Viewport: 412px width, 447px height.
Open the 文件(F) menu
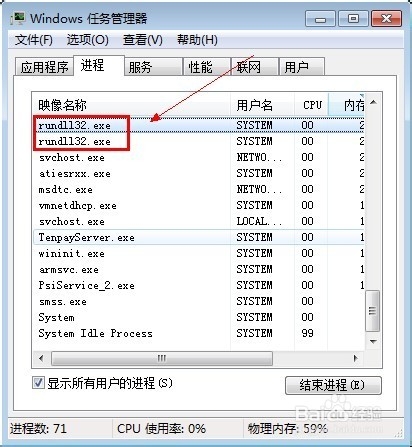33,40
